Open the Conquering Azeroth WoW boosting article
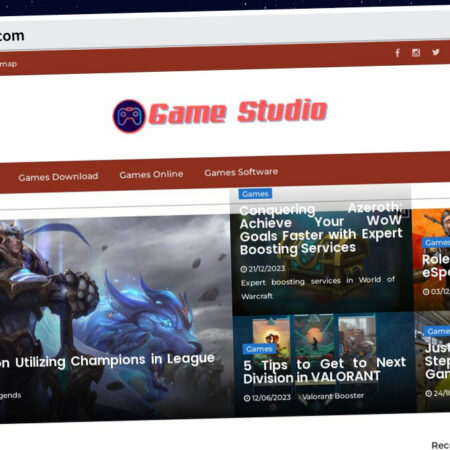The height and width of the screenshot is (450, 450). tap(321, 229)
